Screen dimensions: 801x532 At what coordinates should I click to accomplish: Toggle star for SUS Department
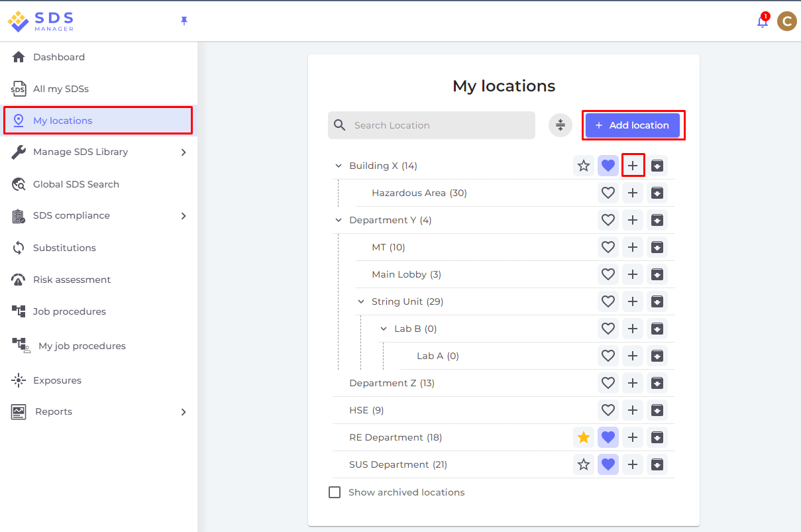tap(584, 464)
